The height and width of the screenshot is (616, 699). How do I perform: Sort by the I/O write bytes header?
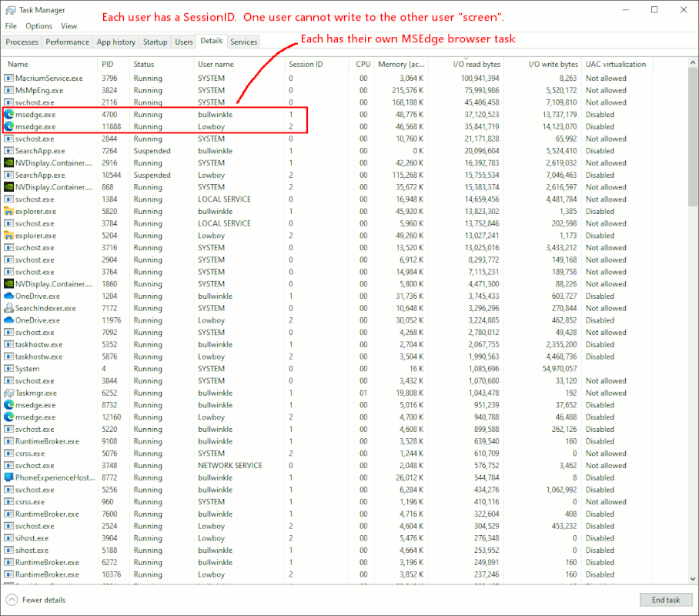tap(543, 64)
